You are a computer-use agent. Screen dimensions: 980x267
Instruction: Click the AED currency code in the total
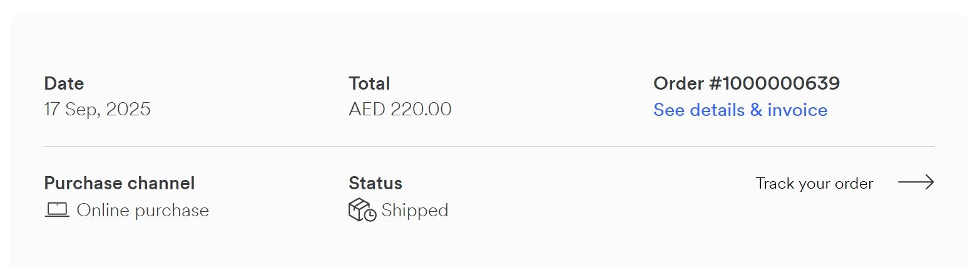pos(367,110)
